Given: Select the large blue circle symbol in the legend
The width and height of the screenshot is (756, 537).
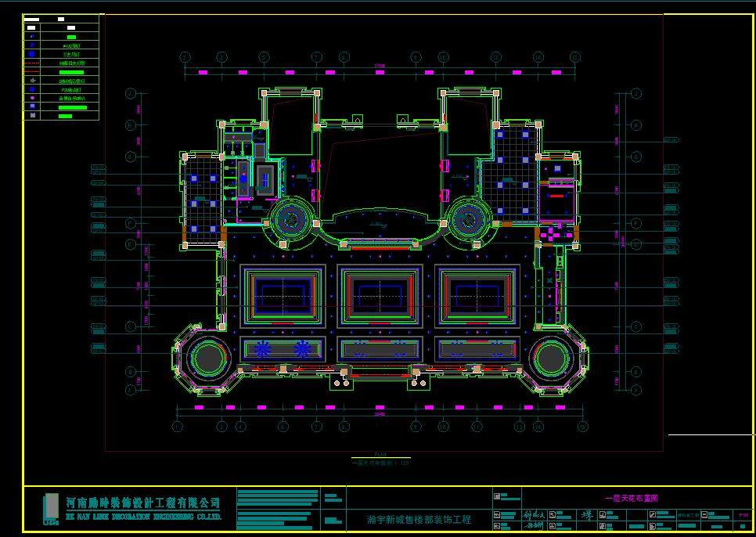Looking at the screenshot, I should (x=32, y=55).
